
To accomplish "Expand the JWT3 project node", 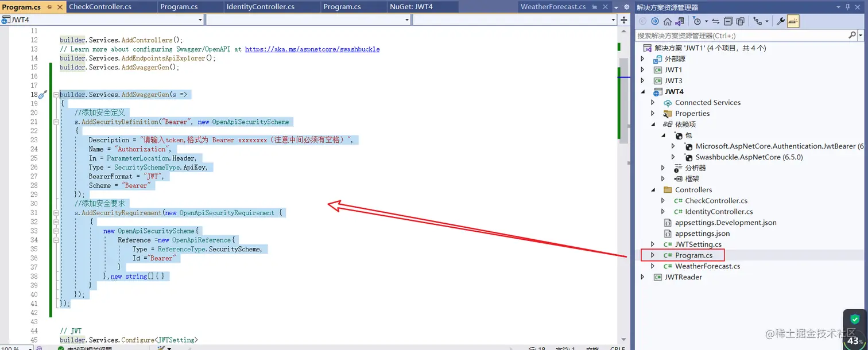I will point(642,80).
